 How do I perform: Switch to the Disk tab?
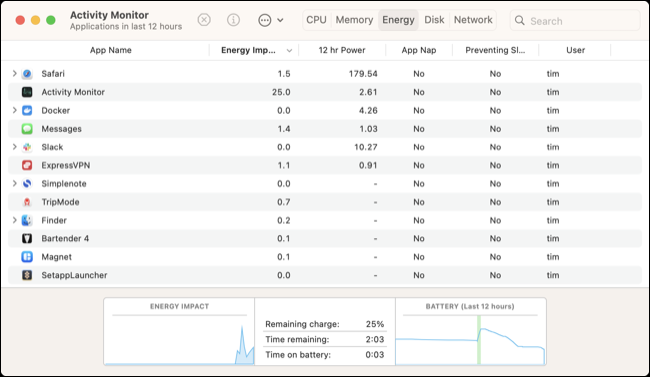point(434,20)
